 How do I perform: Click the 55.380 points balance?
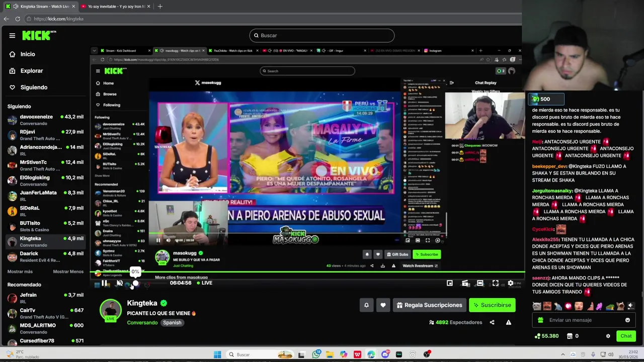546,336
